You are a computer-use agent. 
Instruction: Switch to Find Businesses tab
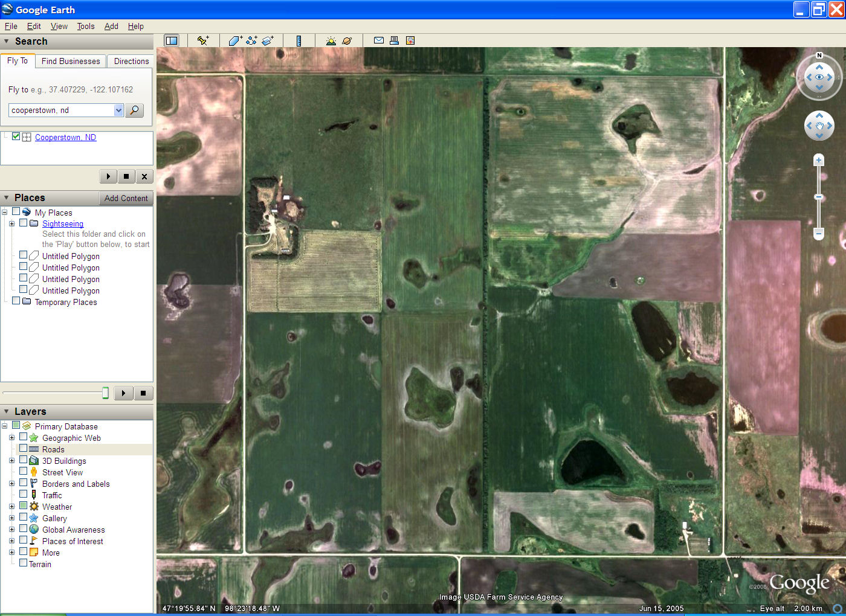pyautogui.click(x=71, y=61)
